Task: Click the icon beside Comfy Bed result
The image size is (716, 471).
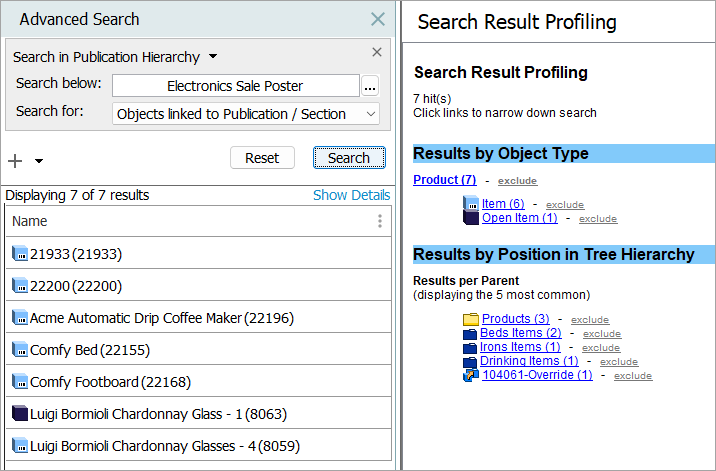Action: tap(19, 350)
